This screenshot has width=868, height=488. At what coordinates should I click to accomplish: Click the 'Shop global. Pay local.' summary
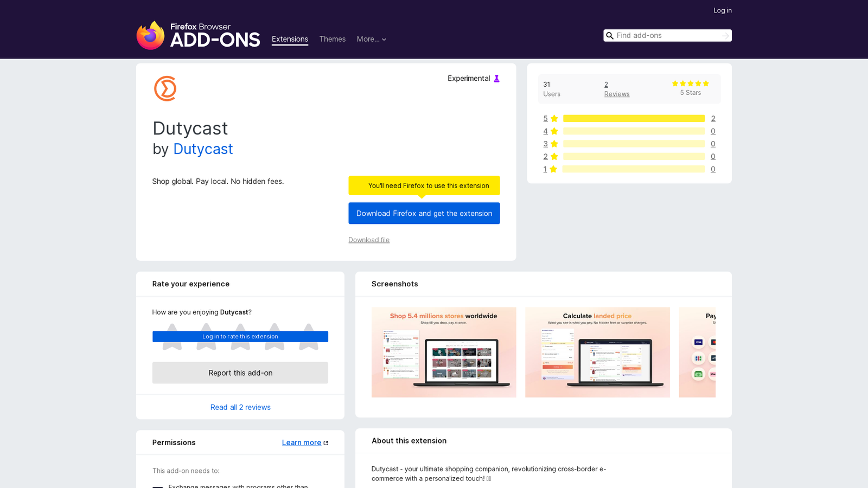click(218, 181)
